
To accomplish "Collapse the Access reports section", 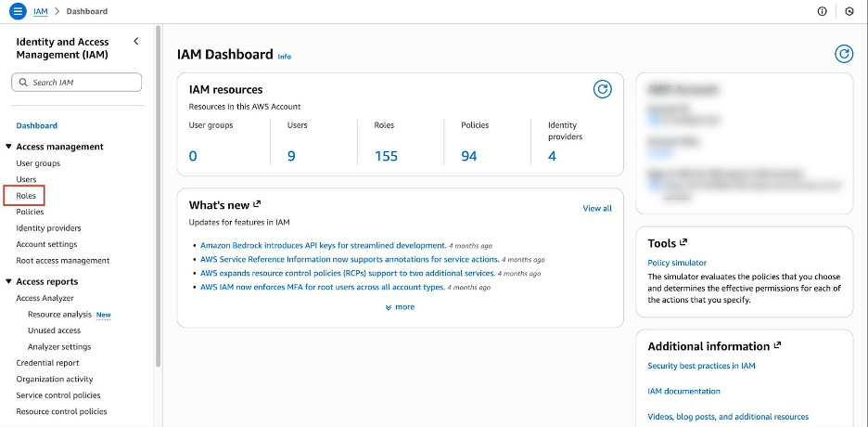I will [8, 281].
